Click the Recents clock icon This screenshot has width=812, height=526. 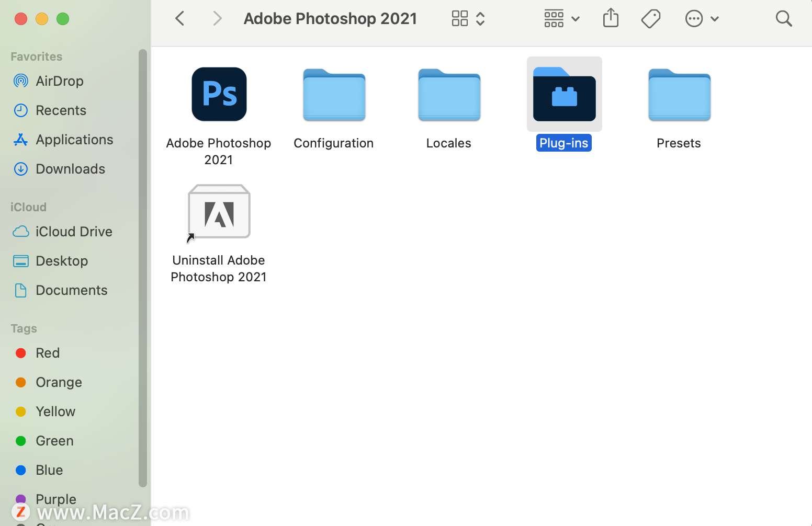[21, 110]
